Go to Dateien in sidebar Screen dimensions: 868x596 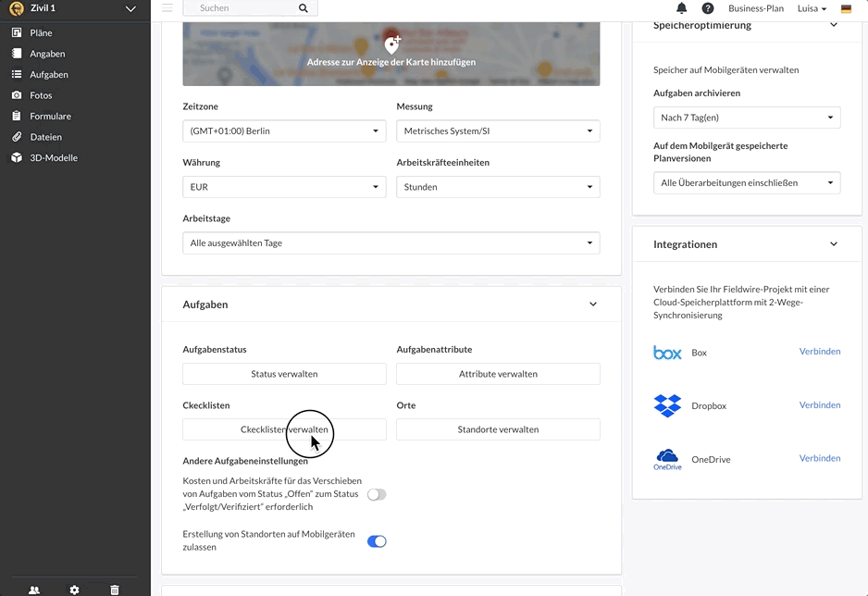point(46,137)
